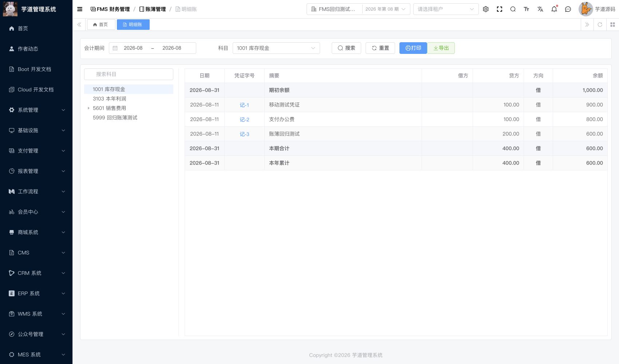619x364 pixels.
Task: Expand MES 系统 sidebar menu
Action: [x=36, y=355]
